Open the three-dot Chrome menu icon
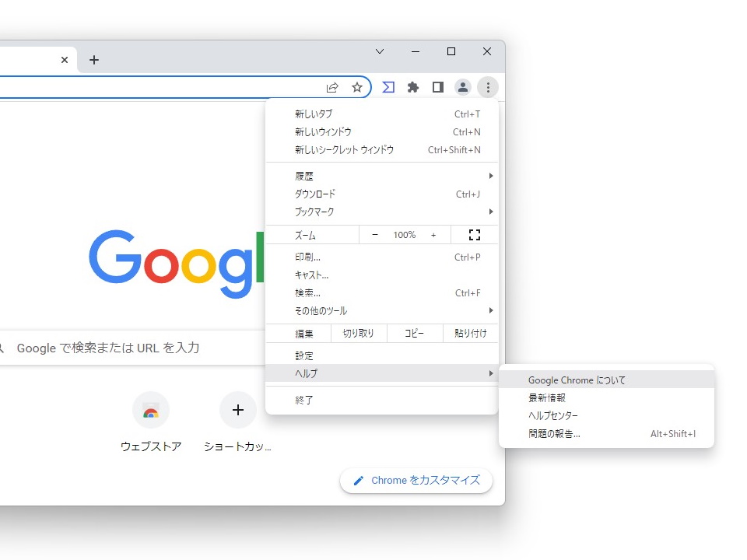747x560 pixels. (x=488, y=87)
